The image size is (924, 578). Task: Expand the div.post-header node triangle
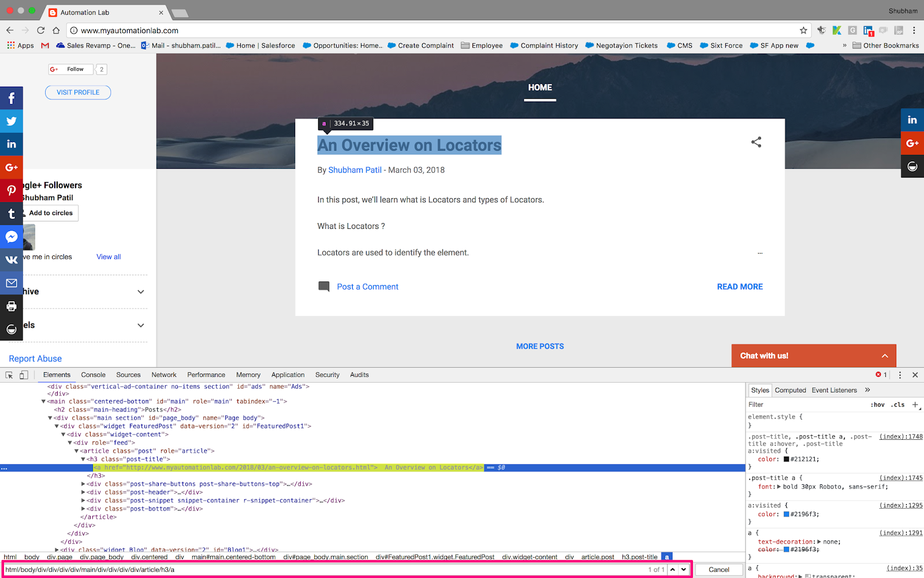(84, 492)
